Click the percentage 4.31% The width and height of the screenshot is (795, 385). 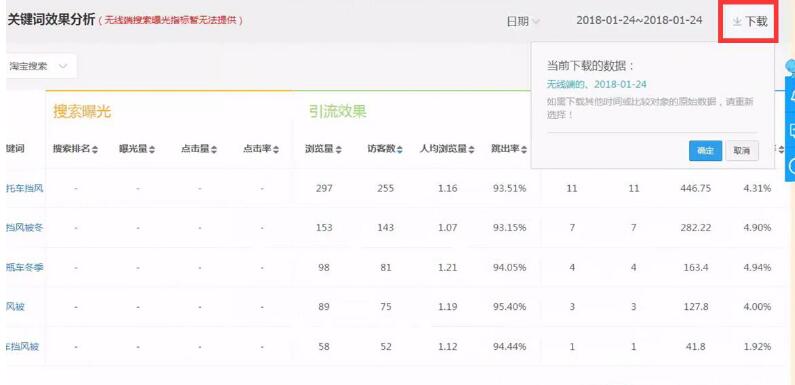[757, 188]
